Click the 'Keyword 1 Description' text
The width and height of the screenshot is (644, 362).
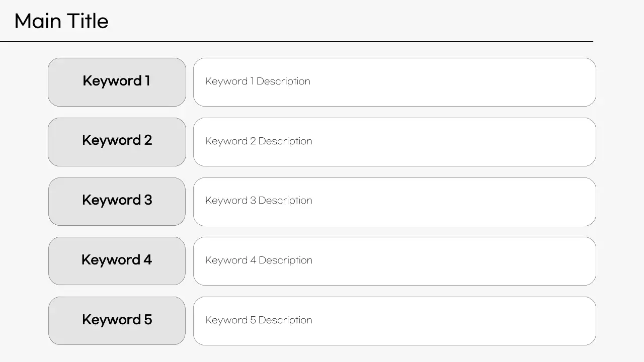point(258,81)
